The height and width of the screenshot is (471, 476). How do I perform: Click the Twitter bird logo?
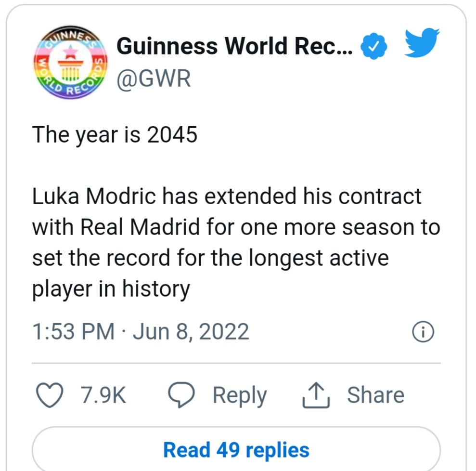click(421, 44)
